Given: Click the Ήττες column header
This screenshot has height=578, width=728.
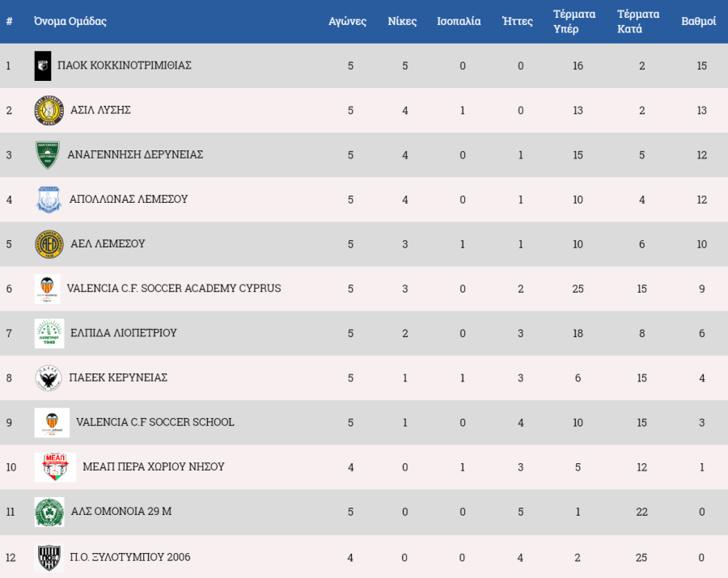Looking at the screenshot, I should tap(518, 21).
